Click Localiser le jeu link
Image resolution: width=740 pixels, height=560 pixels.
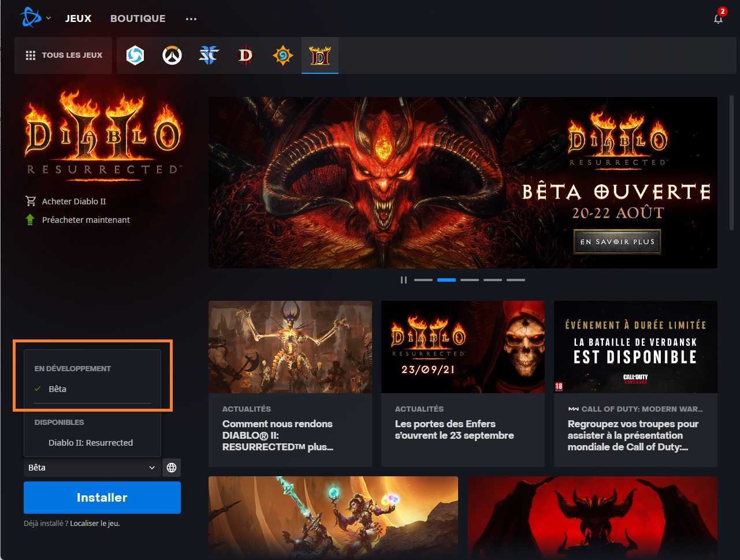[x=95, y=524]
